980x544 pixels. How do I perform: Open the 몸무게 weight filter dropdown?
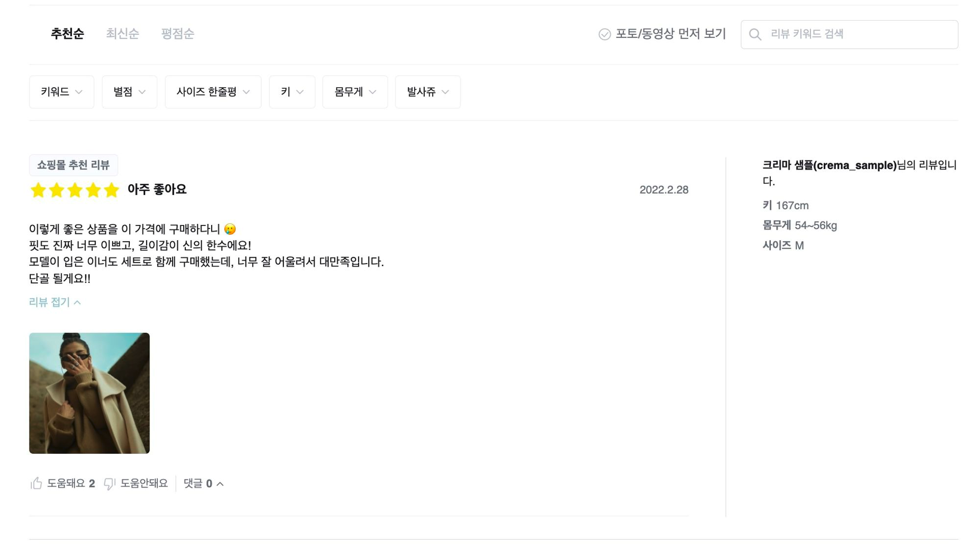(355, 92)
